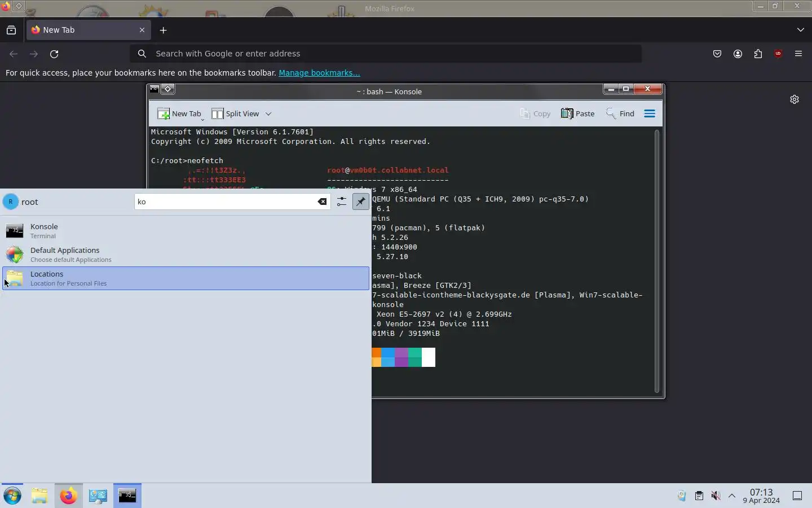Click Firefox titlebar window menu icon

[6, 6]
